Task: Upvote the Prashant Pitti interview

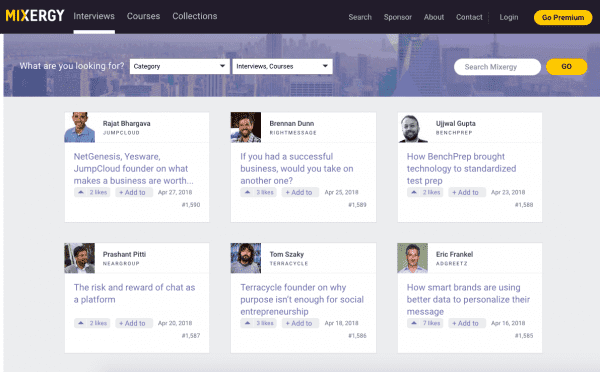Action: pos(92,323)
